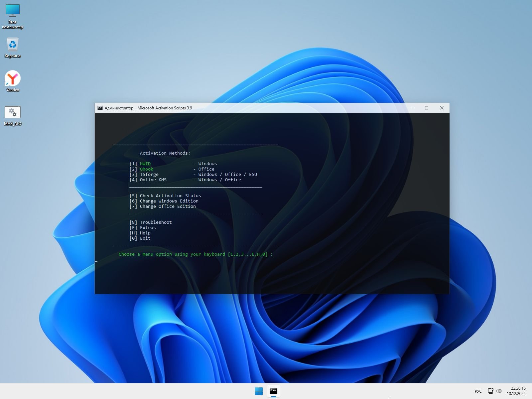Click the Activation Scripts window title bar
This screenshot has height=399, width=532.
click(x=266, y=108)
